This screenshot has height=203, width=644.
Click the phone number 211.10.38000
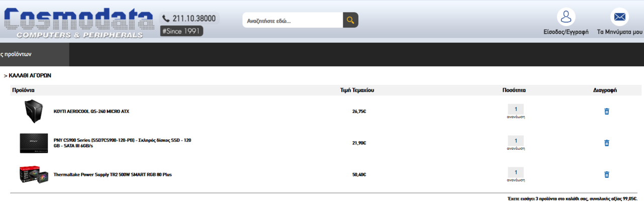point(194,19)
